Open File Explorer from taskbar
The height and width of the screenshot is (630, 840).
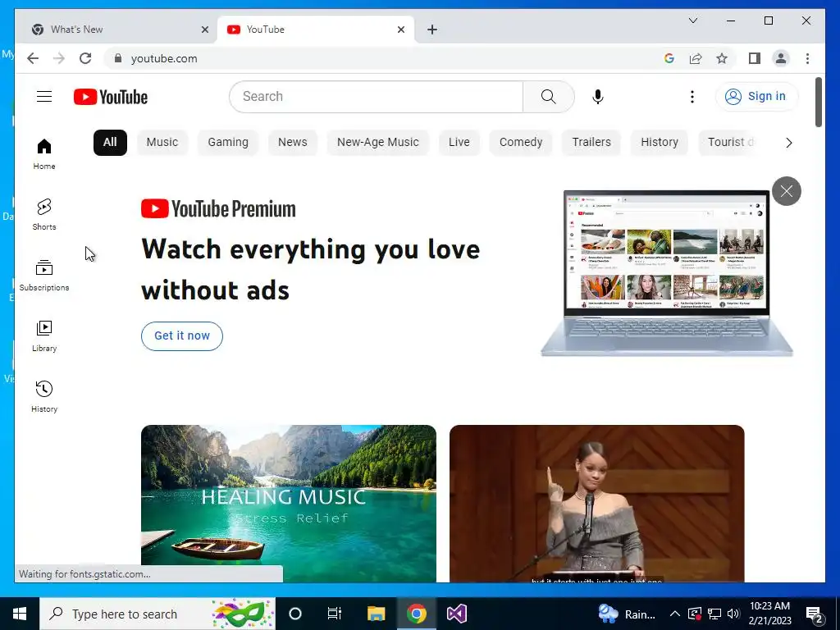point(376,614)
